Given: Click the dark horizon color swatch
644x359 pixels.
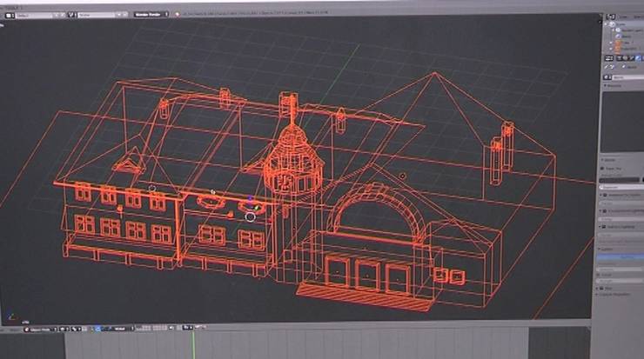Looking at the screenshot, I should pyautogui.click(x=620, y=180).
